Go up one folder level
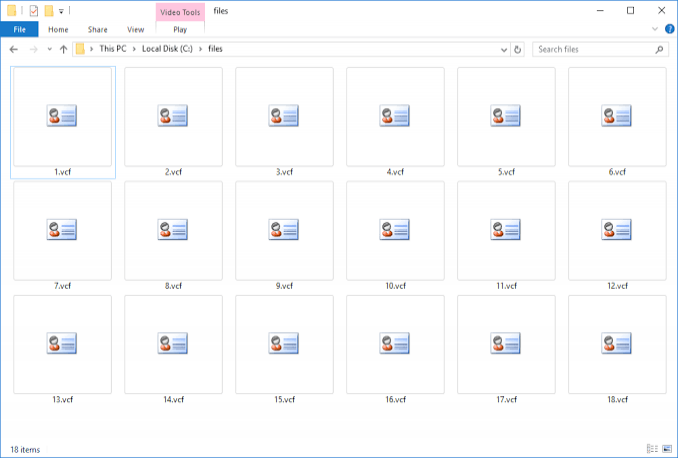The width and height of the screenshot is (678, 458). click(x=63, y=49)
